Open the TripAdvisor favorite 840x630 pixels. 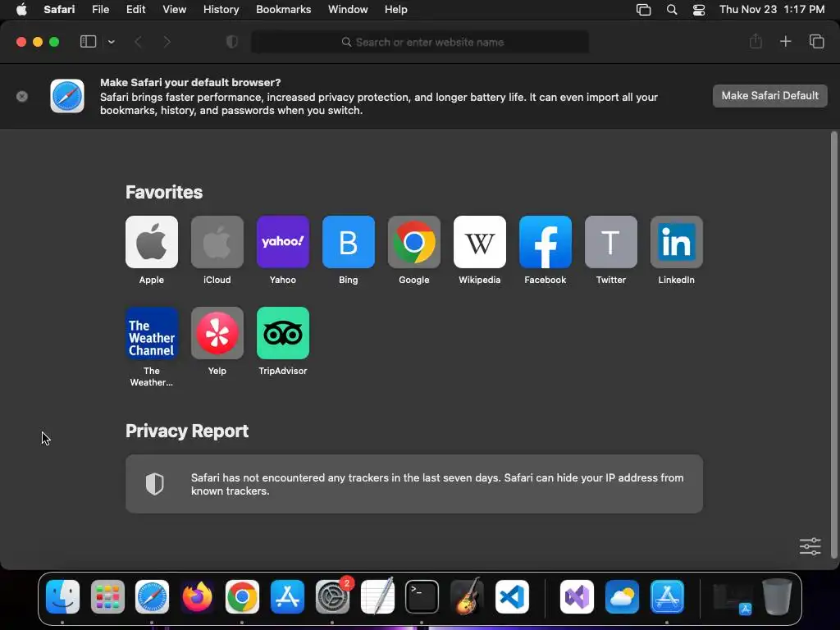[283, 333]
